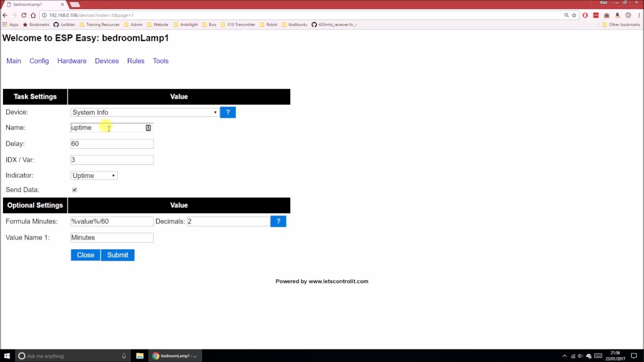Click the Cortana microphone icon
The height and width of the screenshot is (362, 644).
[124, 356]
